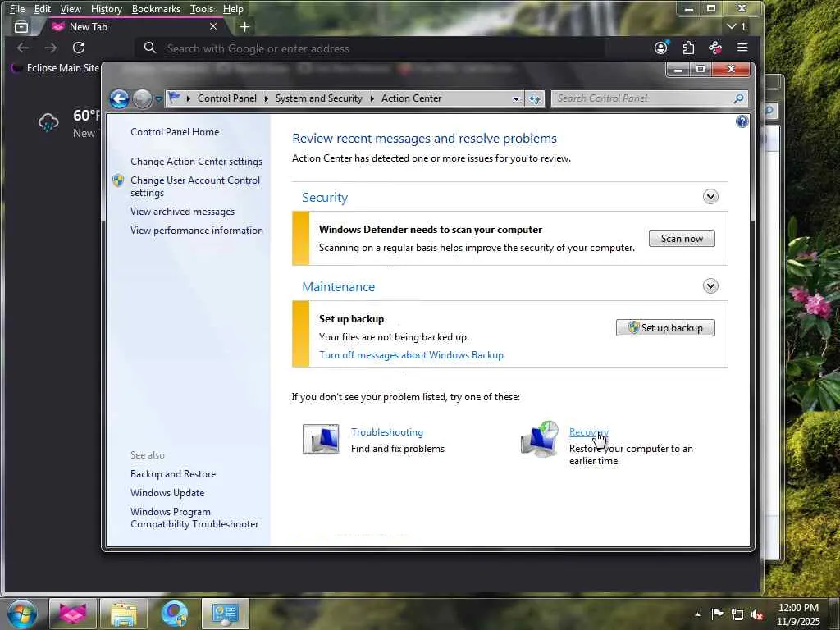
Task: Close the New Tab browser tab
Action: (213, 26)
